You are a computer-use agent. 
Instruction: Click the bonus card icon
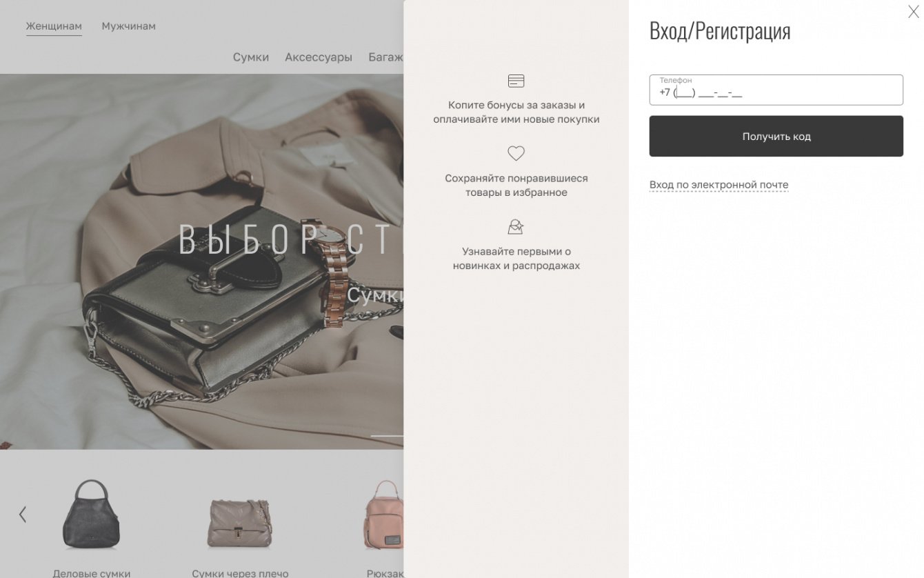(516, 81)
